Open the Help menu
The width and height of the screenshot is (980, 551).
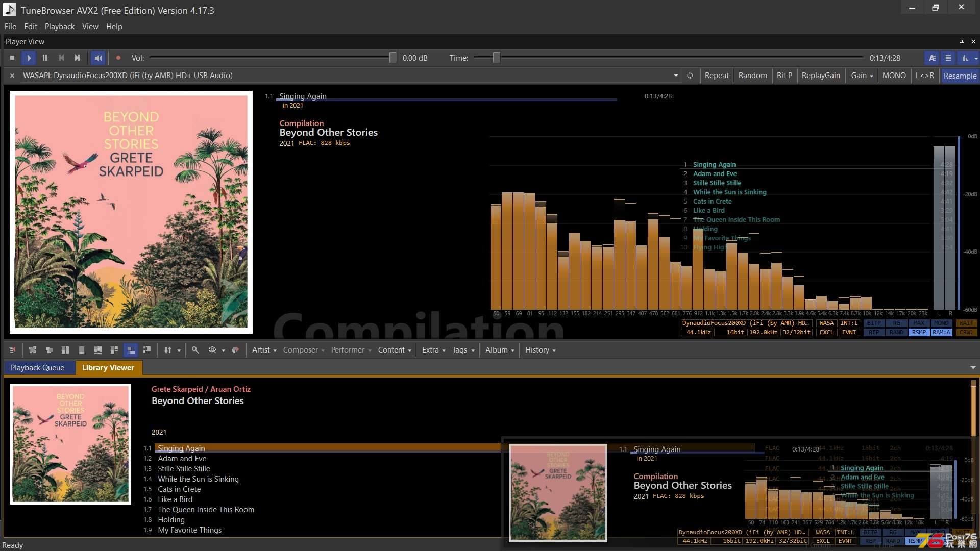(x=114, y=27)
